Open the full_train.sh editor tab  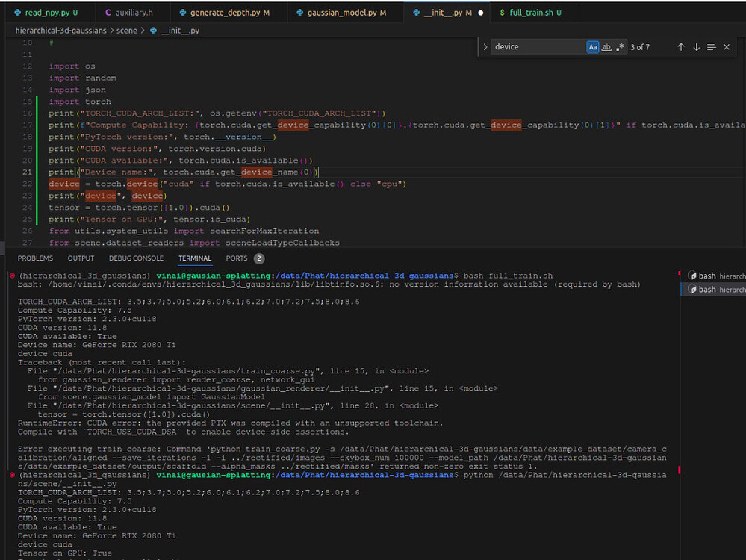[530, 13]
